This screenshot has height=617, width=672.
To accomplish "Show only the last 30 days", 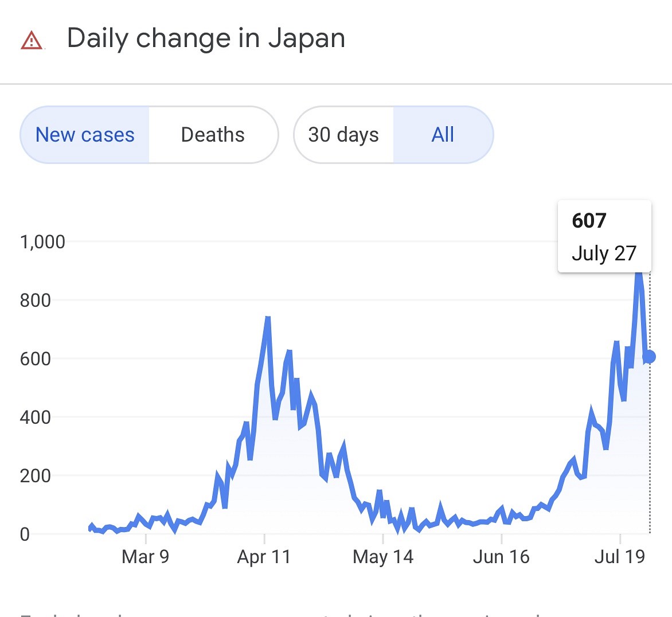I will pos(343,135).
